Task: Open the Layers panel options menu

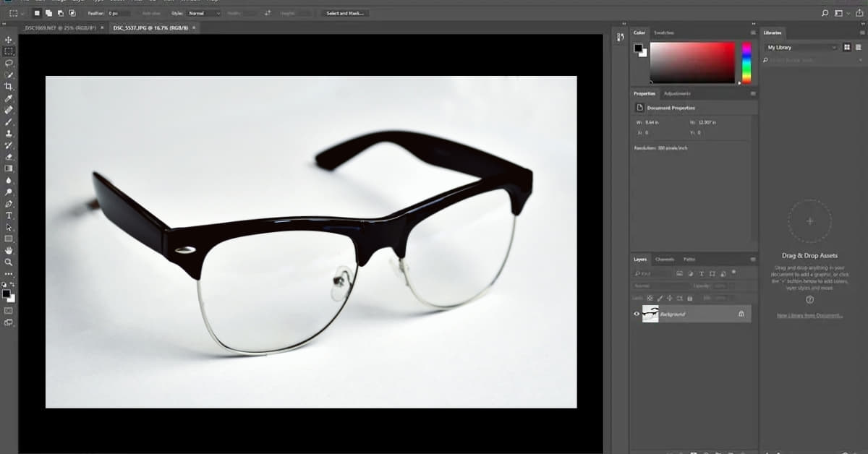Action: pos(753,259)
